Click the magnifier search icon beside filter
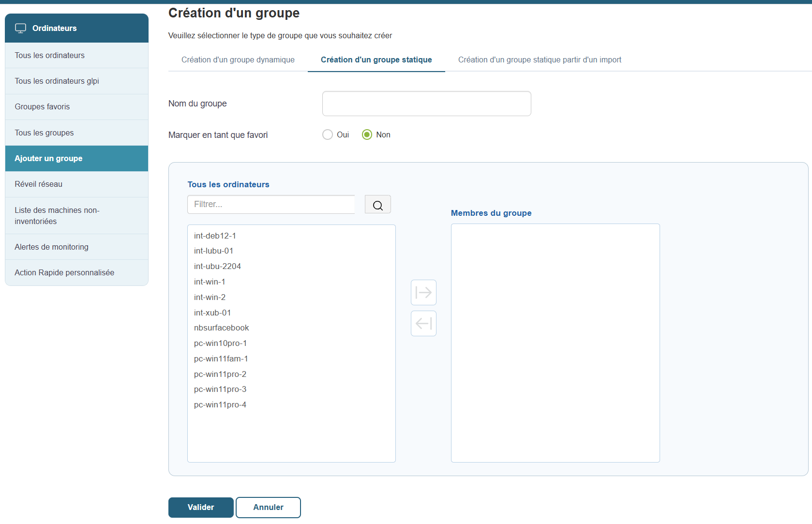812x524 pixels. coord(377,205)
